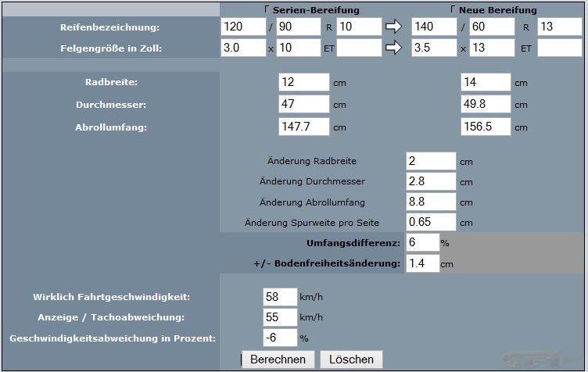
Task: Click the Änderung Spurweite pro Seite field
Action: click(431, 222)
